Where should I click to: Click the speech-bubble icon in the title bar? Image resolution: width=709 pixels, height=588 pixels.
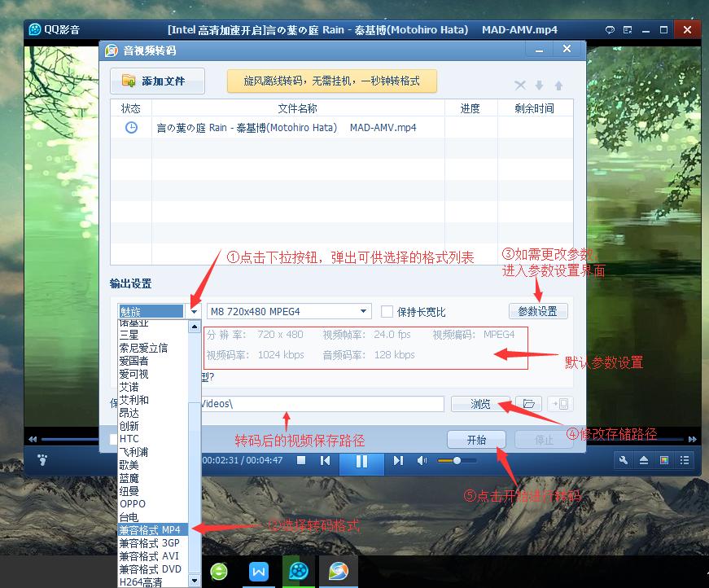click(x=609, y=29)
